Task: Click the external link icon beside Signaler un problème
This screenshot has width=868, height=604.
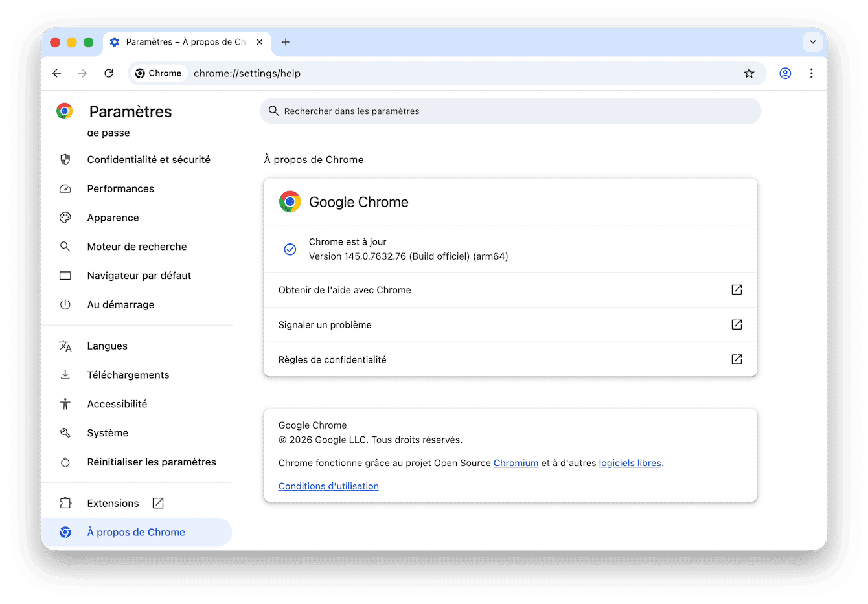Action: [x=737, y=324]
